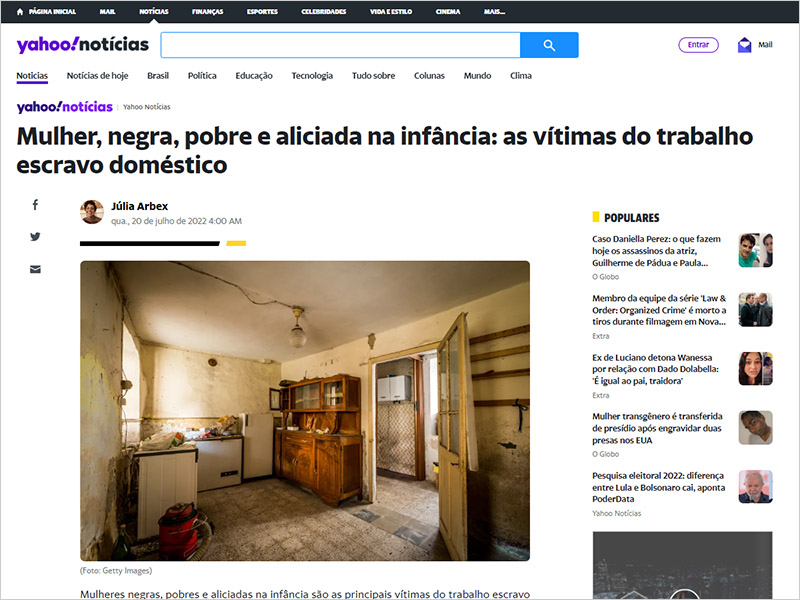Open the Colunas navigation menu

tap(429, 76)
